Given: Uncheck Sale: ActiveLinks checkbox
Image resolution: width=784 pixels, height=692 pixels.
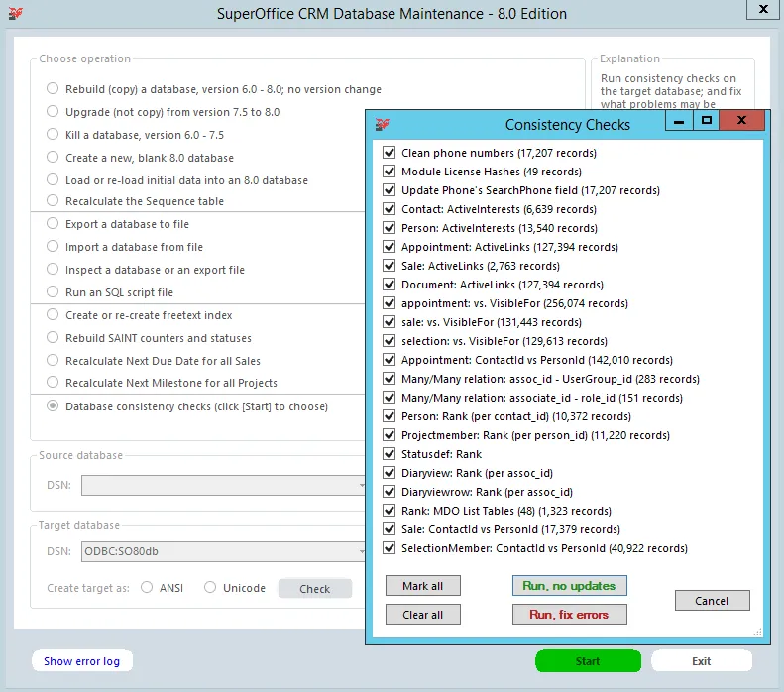Looking at the screenshot, I should click(x=390, y=266).
